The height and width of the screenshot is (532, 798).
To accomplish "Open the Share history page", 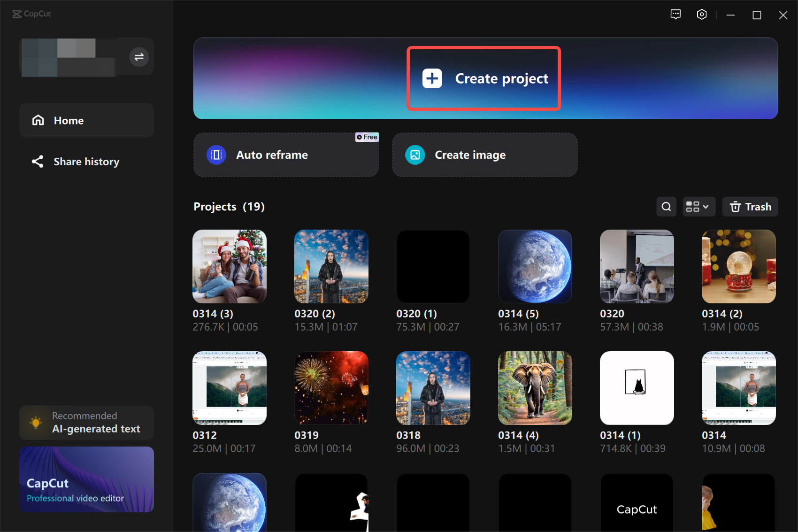I will point(86,162).
